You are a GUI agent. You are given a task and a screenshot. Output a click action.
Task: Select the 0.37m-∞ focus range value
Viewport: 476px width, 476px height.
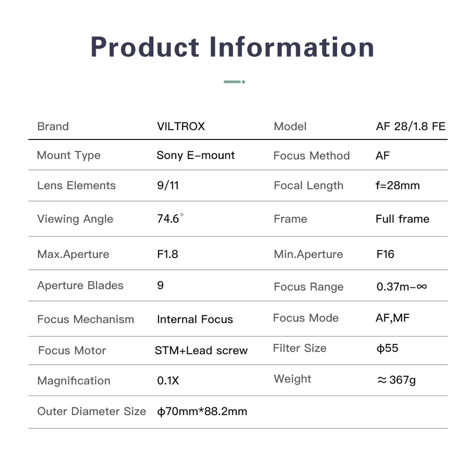[x=401, y=287]
